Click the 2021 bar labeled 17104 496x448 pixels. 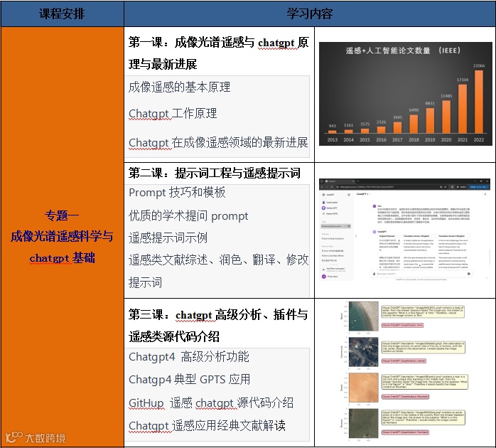(x=463, y=109)
